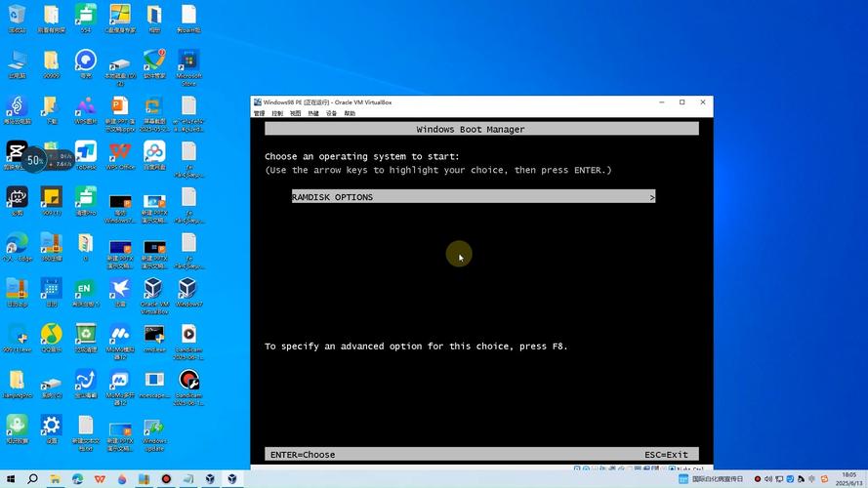This screenshot has height=488, width=868.
Task: Open the cmd.exe desktop shortcut
Action: click(x=154, y=338)
